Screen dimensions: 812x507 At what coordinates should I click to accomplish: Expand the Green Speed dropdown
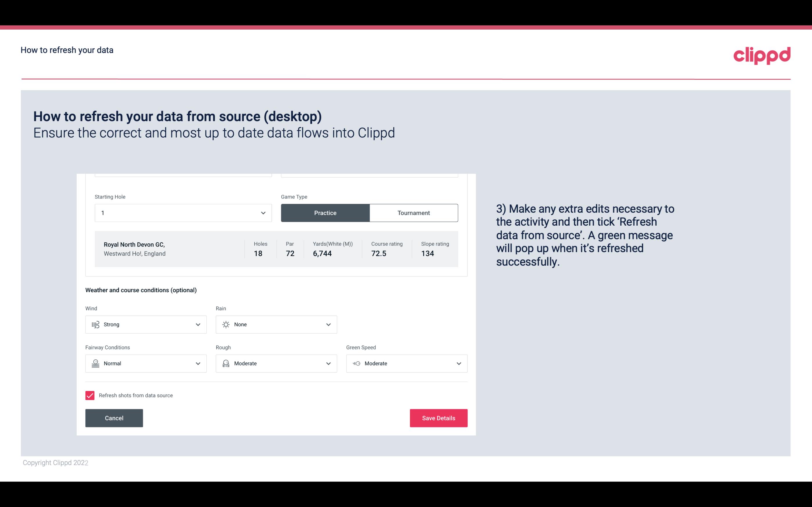coord(458,363)
